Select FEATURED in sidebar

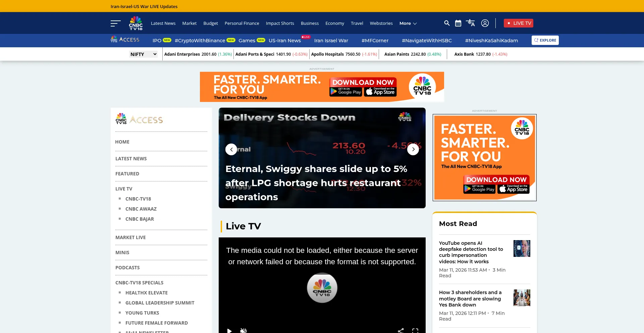point(127,174)
